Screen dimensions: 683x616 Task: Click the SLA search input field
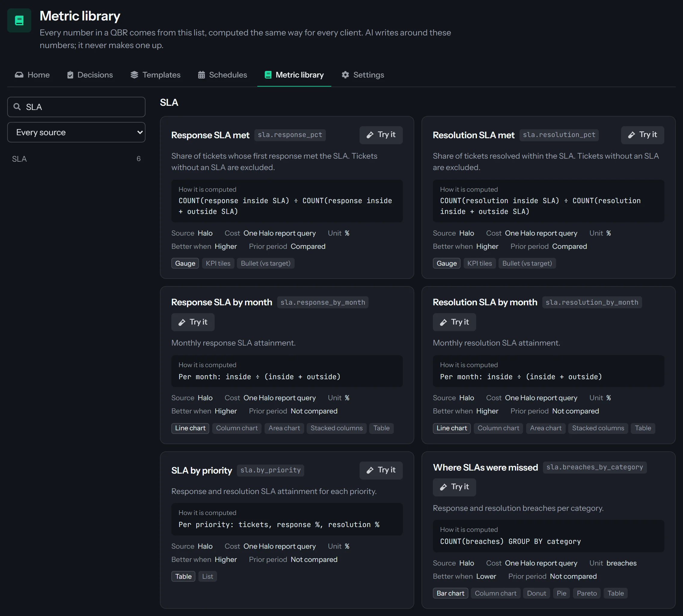tap(76, 107)
